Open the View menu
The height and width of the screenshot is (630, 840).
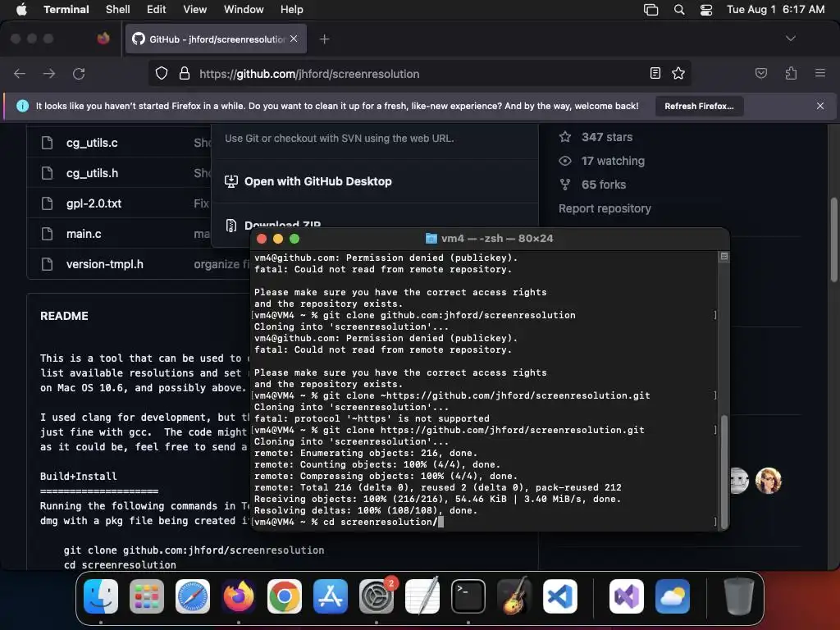pyautogui.click(x=195, y=10)
